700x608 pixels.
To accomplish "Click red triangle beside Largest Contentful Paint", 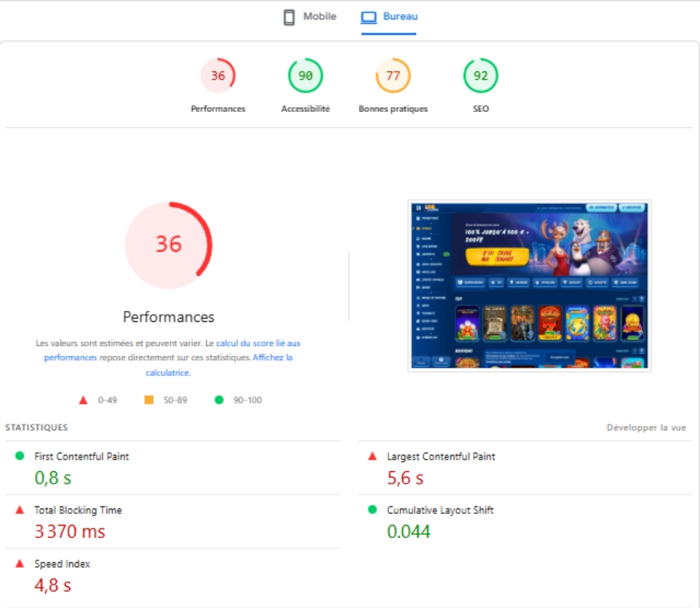I will 372,456.
